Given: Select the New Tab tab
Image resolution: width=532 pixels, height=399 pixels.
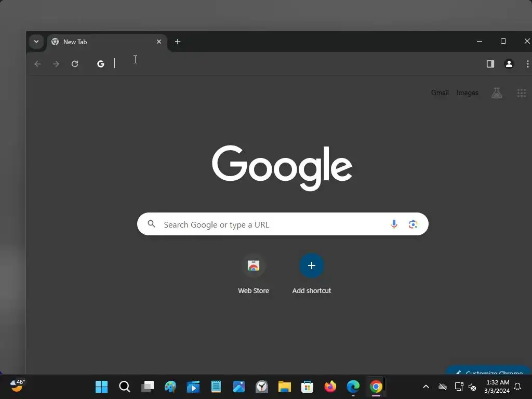Looking at the screenshot, I should [x=107, y=42].
